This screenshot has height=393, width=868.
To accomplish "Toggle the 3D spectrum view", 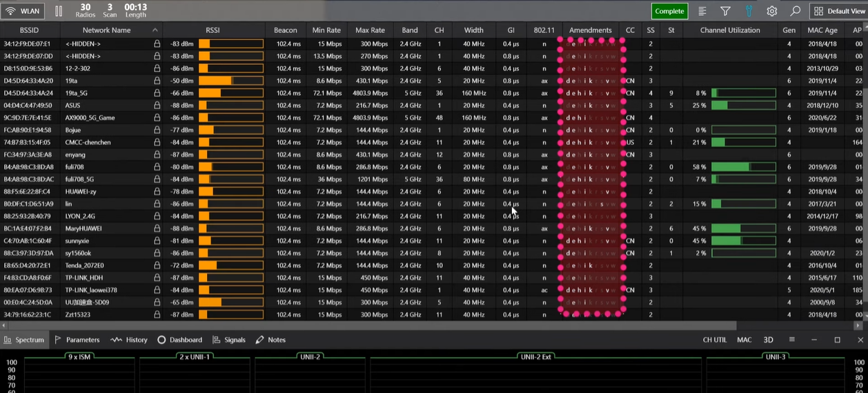I will 768,340.
